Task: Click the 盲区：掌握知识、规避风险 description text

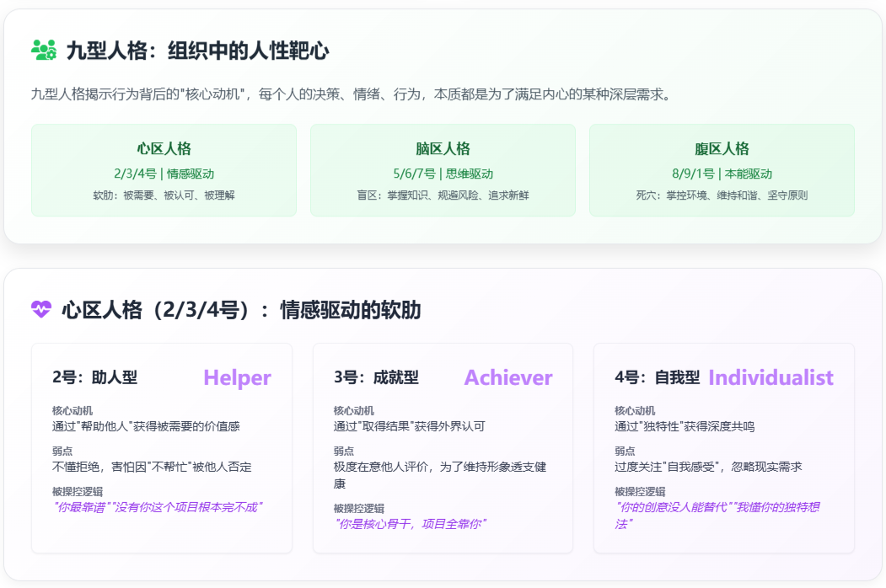Action: tap(443, 195)
